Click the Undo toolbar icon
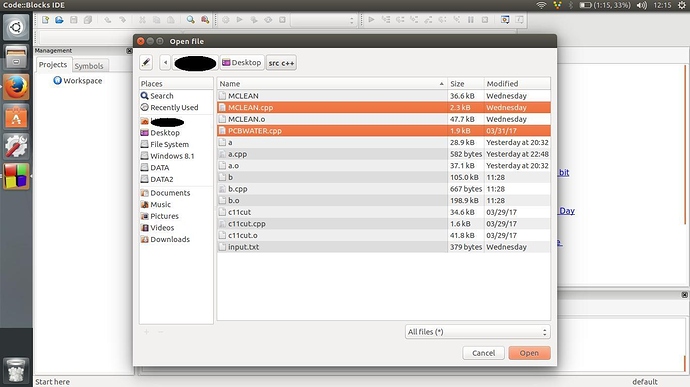Viewport: 690px width, 387px height. pyautogui.click(x=108, y=20)
